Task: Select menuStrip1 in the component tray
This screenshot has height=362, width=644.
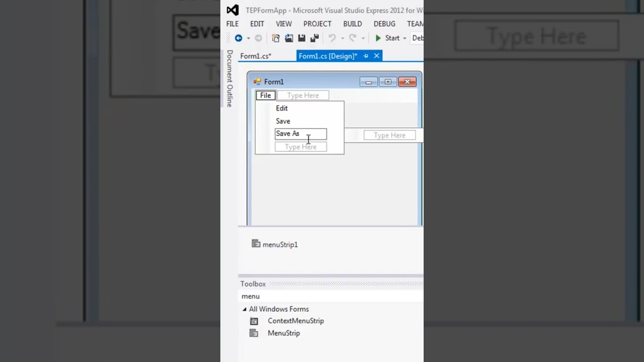Action: pos(275,244)
